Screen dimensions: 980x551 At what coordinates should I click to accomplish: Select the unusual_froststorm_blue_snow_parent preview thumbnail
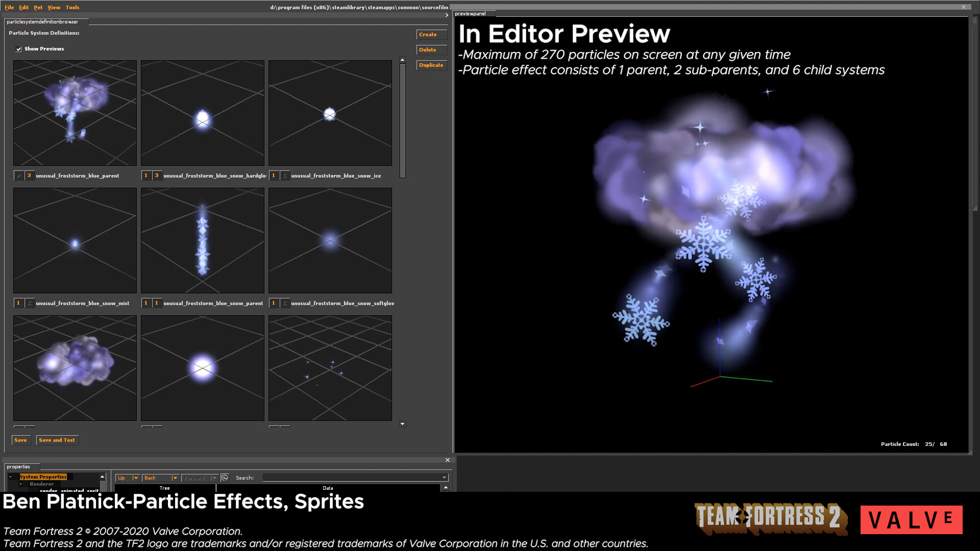click(202, 240)
